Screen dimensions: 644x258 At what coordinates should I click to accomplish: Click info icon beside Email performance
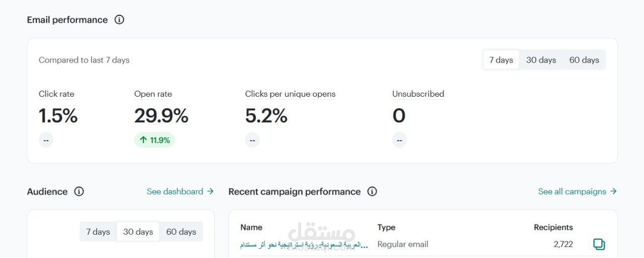119,20
